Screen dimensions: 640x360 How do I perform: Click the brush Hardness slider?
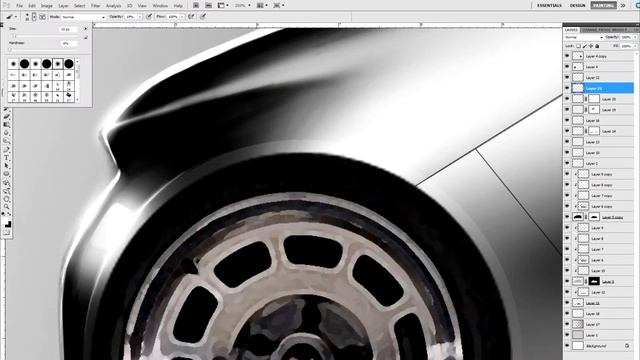(44, 50)
